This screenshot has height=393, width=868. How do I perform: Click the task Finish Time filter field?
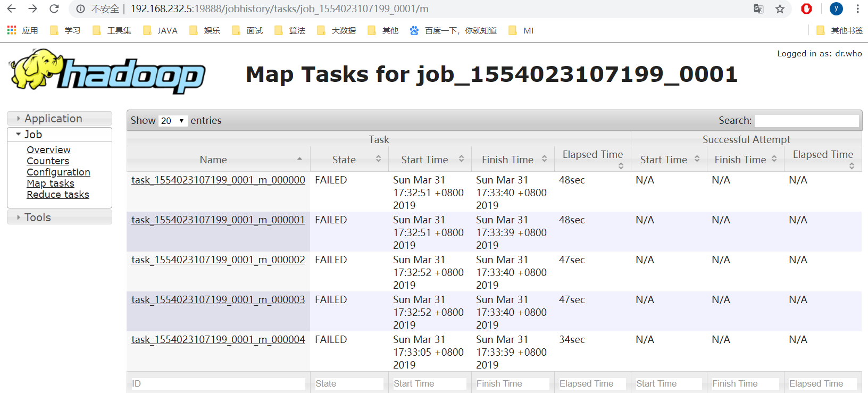click(513, 383)
